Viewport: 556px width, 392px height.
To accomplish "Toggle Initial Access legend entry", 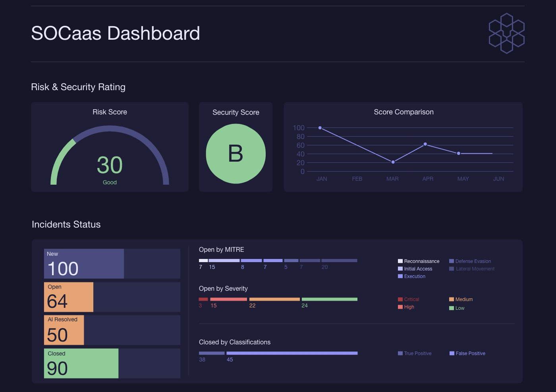I will pos(415,269).
